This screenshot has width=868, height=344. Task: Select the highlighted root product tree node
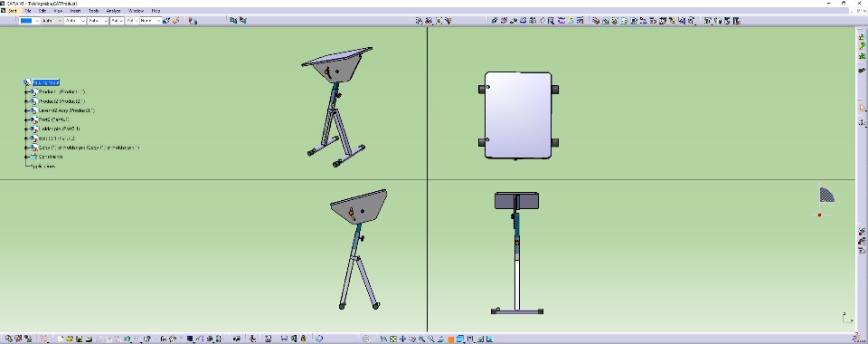pos(45,82)
